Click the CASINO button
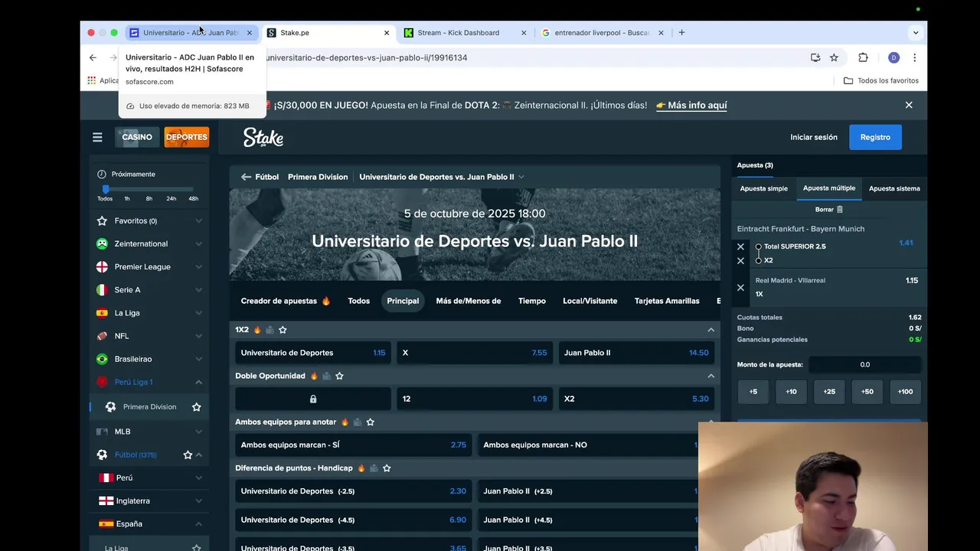The width and height of the screenshot is (980, 551). coord(137,137)
